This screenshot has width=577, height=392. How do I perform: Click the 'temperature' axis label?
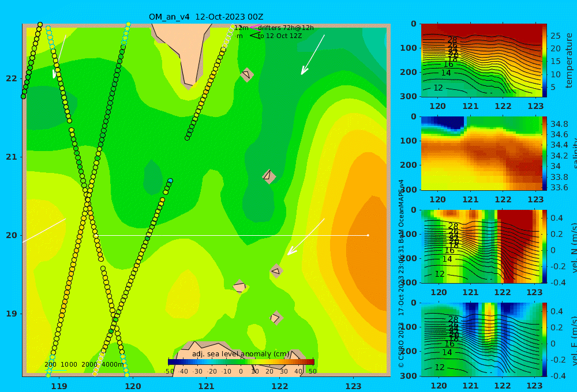tap(569, 61)
